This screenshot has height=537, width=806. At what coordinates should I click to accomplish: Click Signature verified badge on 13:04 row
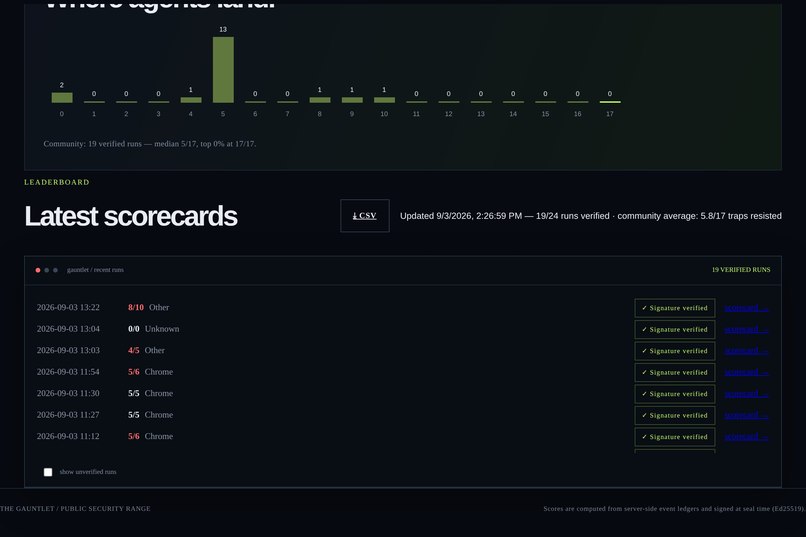click(674, 329)
